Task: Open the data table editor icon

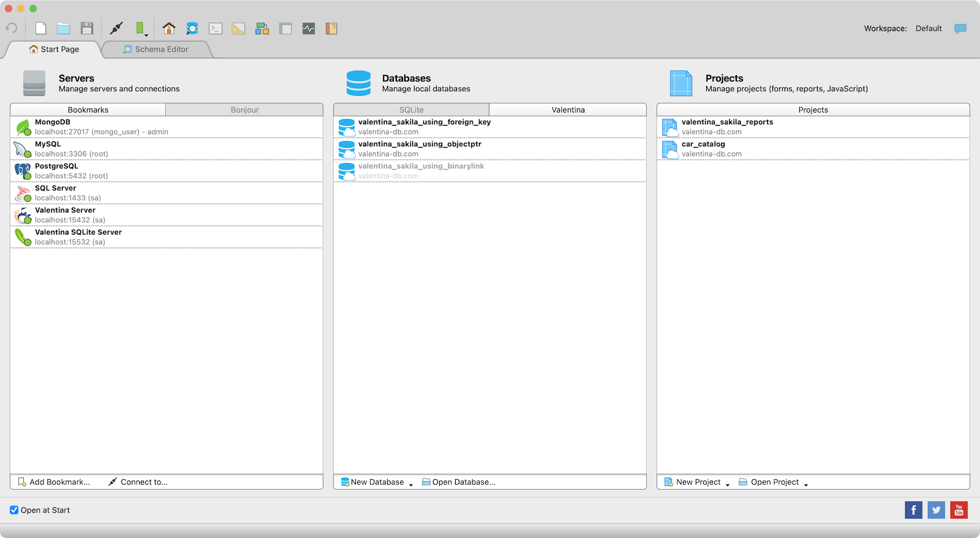Action: 285,28
